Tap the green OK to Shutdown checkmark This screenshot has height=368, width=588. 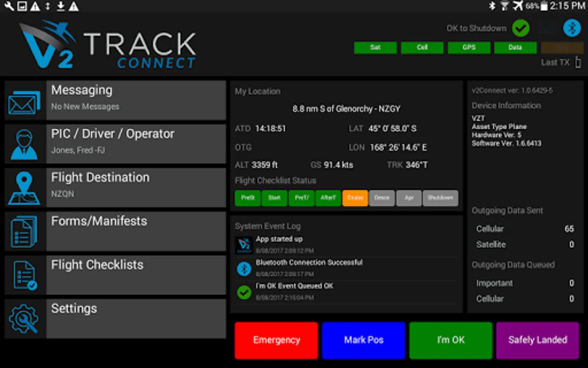521,28
